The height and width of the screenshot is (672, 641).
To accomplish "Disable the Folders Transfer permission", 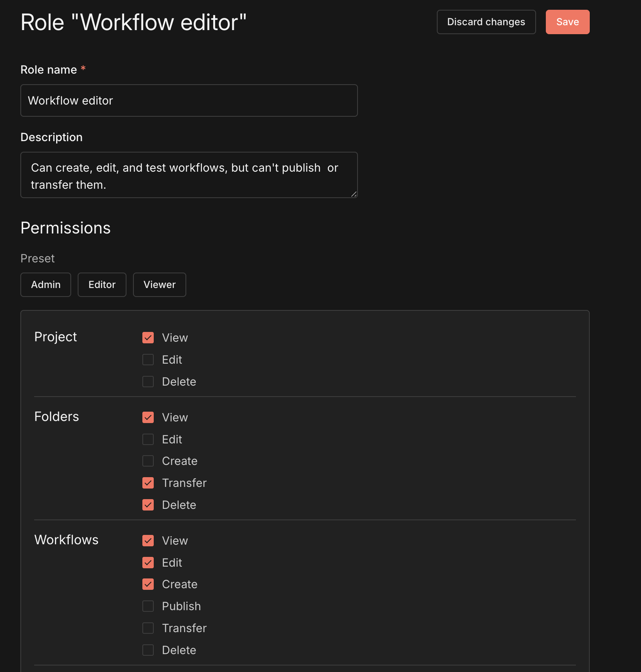I will (x=148, y=483).
